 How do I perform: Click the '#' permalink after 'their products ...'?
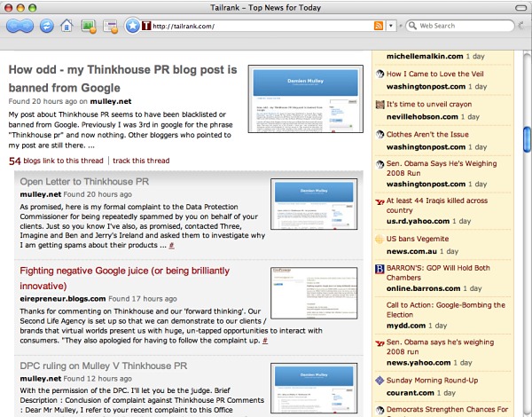[172, 245]
